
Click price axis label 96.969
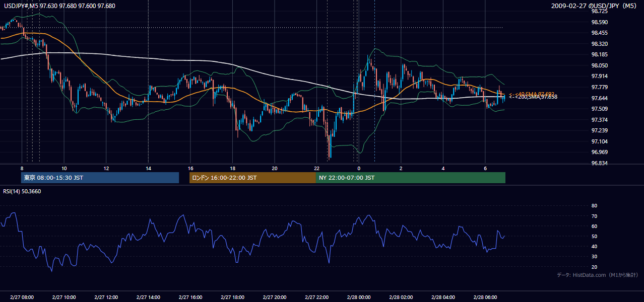pos(599,152)
